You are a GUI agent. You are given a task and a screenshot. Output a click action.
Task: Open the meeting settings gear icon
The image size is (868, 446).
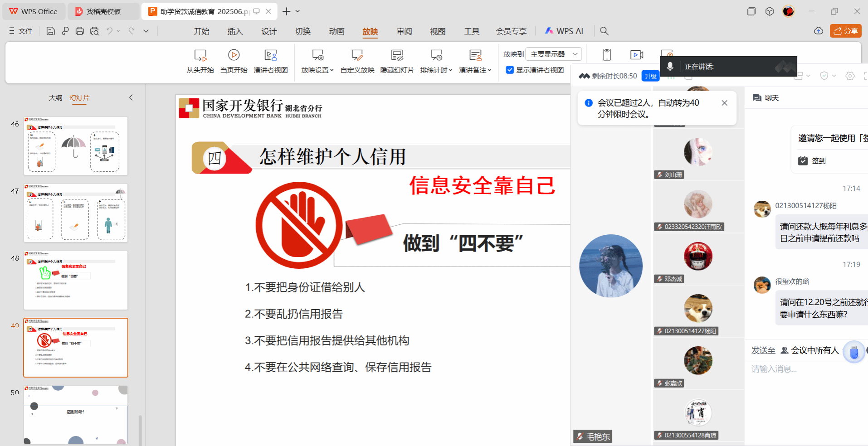(850, 76)
